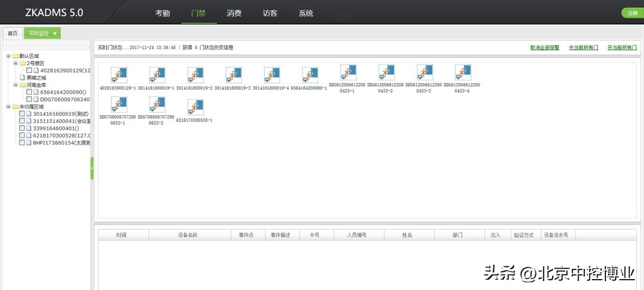The image size is (644, 290).
Task: Click door icon 3014161600019-2
Action: click(x=194, y=75)
